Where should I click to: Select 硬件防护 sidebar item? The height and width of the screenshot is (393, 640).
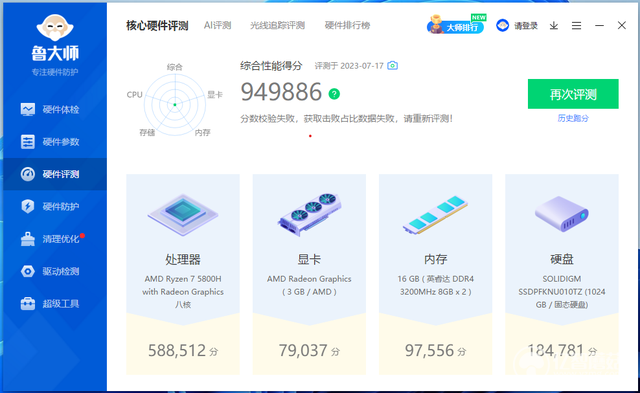pyautogui.click(x=55, y=206)
